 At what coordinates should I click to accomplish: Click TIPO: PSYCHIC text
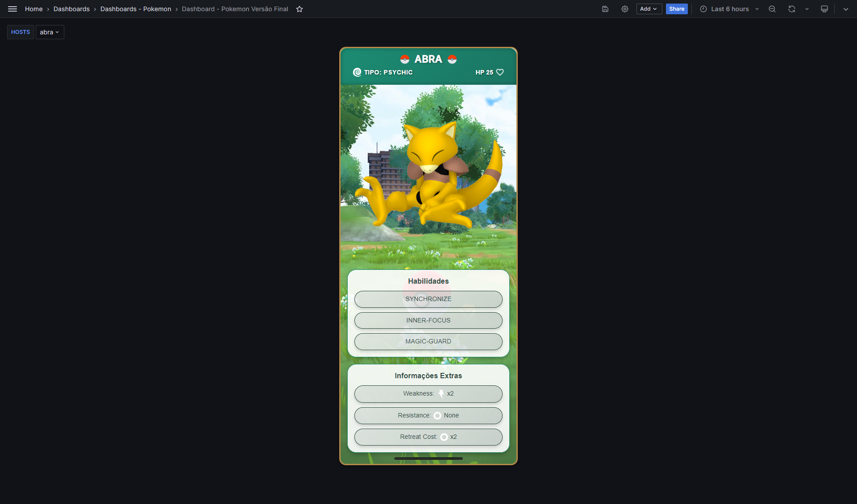(x=388, y=72)
